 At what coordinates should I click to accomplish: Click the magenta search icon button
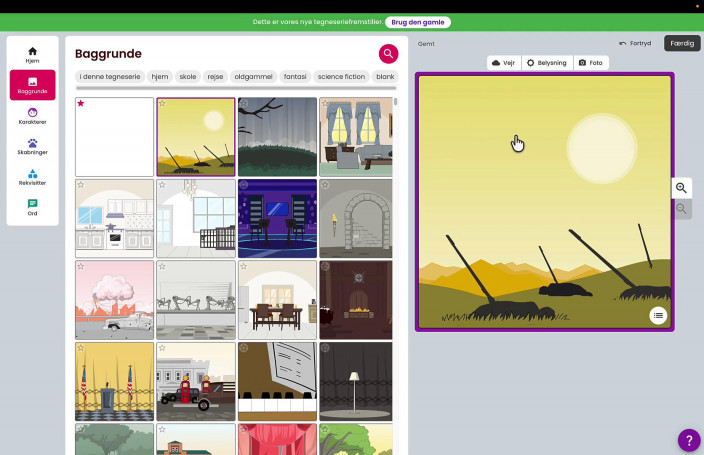click(x=388, y=54)
